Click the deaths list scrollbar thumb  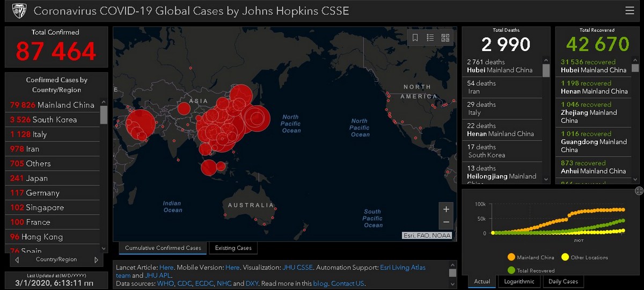pos(546,71)
